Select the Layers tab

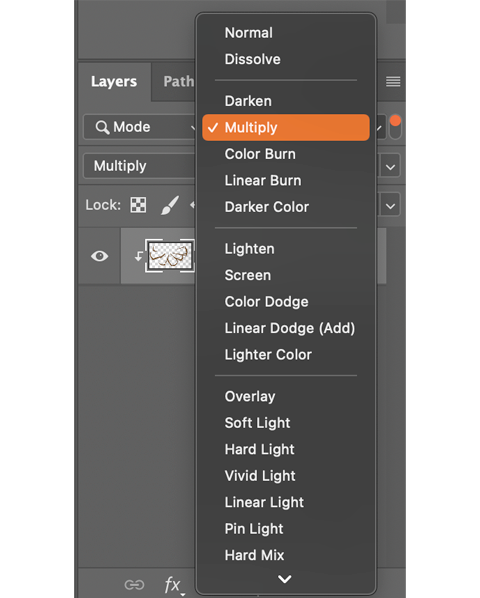(114, 82)
